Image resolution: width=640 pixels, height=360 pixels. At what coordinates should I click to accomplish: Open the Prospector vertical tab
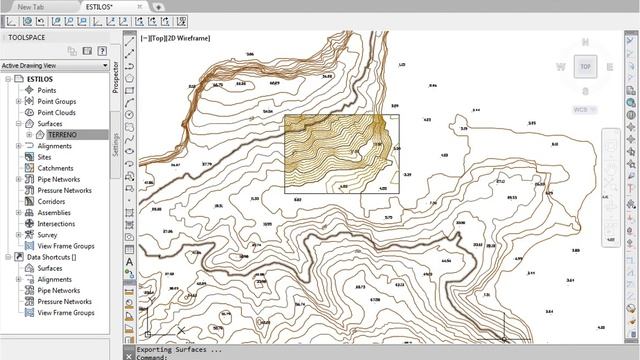(115, 77)
